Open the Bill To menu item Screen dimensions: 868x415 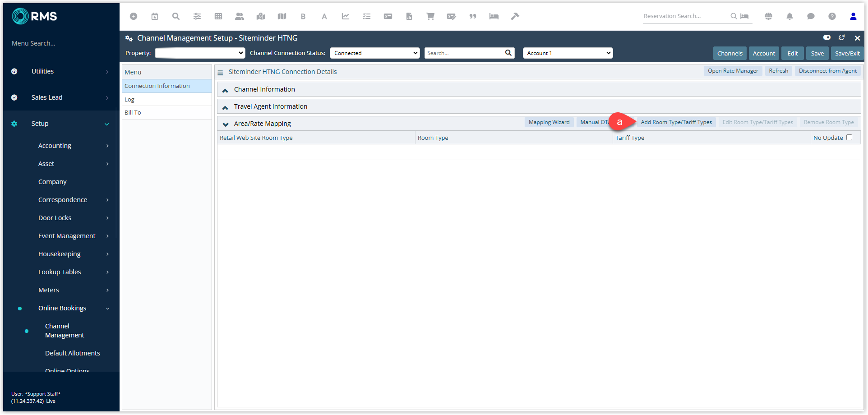167,113
